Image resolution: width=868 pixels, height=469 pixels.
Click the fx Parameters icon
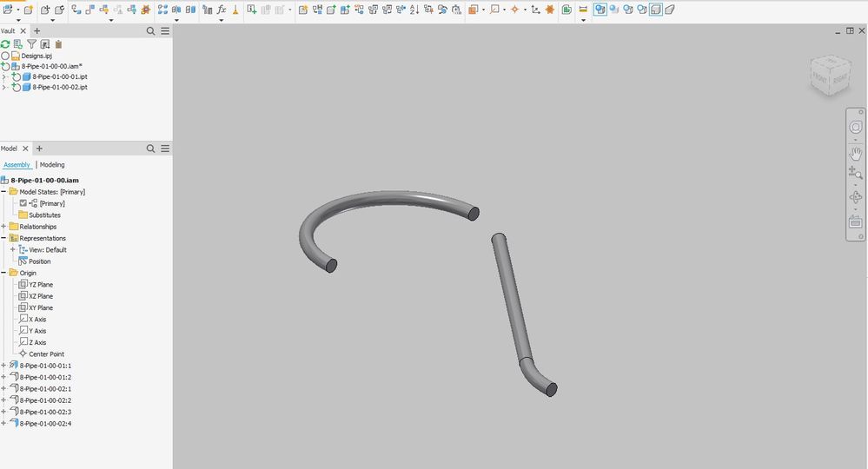[221, 10]
